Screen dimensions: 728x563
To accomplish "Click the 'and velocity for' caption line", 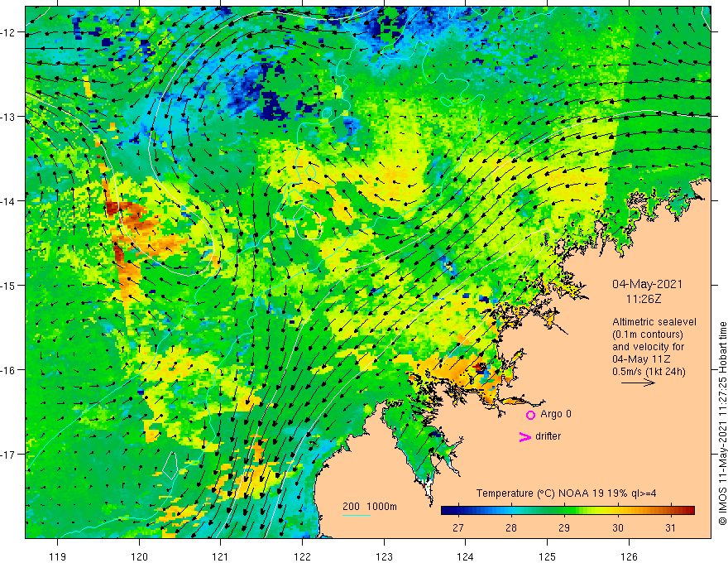I will click(x=648, y=347).
